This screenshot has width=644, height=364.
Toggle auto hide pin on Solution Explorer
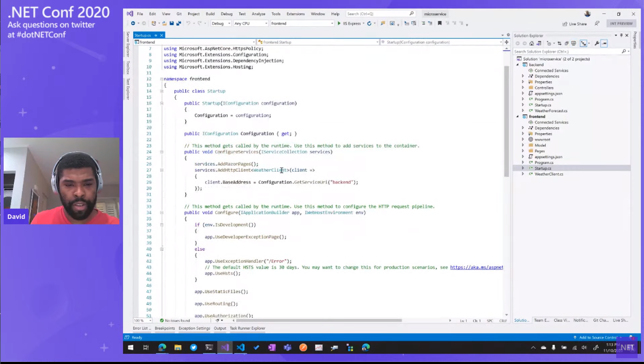(x=621, y=35)
